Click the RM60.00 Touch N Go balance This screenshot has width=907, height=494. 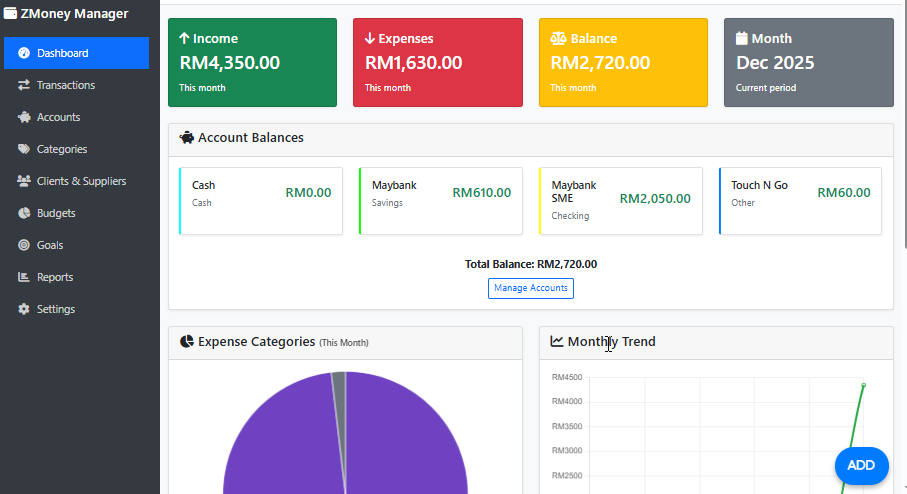click(844, 193)
